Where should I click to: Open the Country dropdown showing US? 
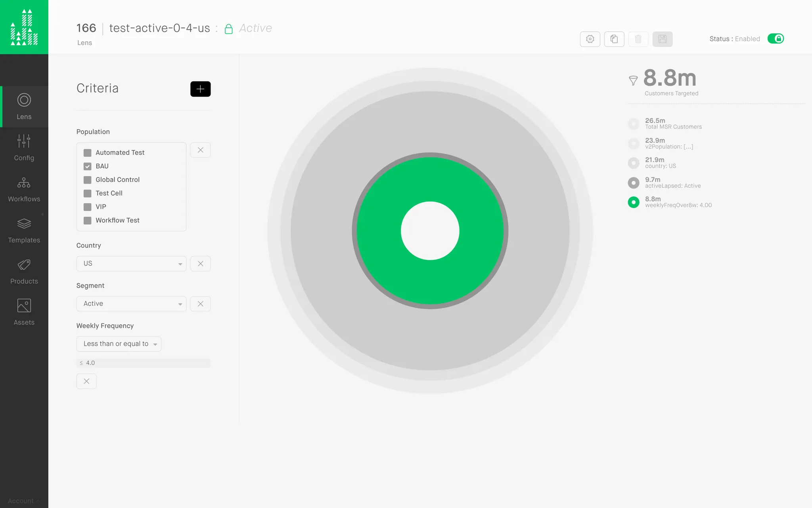click(x=131, y=264)
